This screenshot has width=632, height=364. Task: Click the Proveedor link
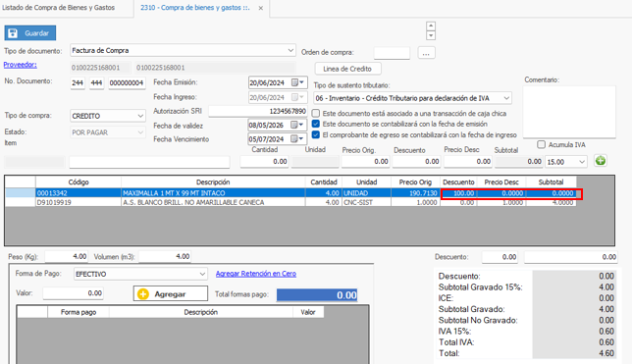point(21,65)
